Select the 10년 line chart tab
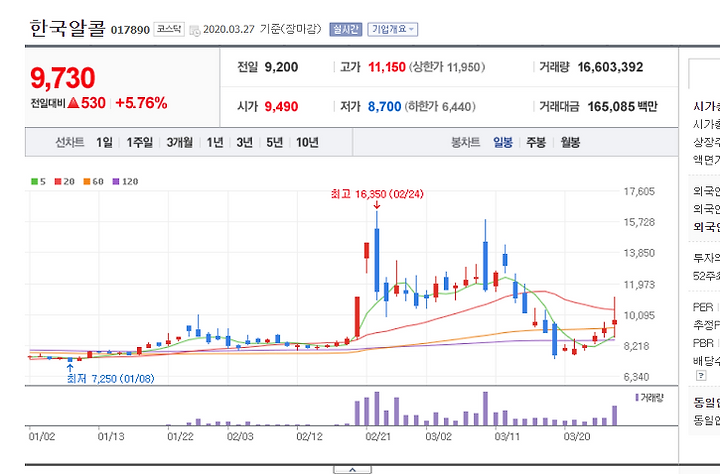Viewport: 720px width, 474px height. tap(307, 143)
